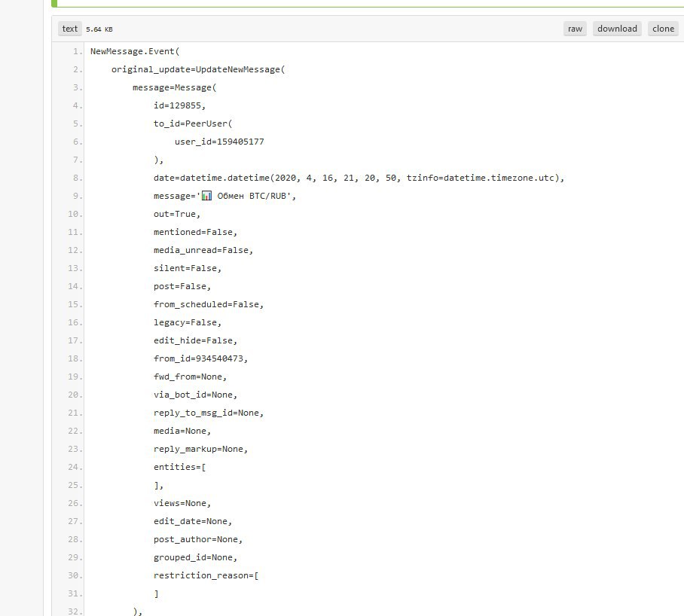
Task: Click the 'tzinfo=datetime.timezone.utc' part
Action: [481, 178]
